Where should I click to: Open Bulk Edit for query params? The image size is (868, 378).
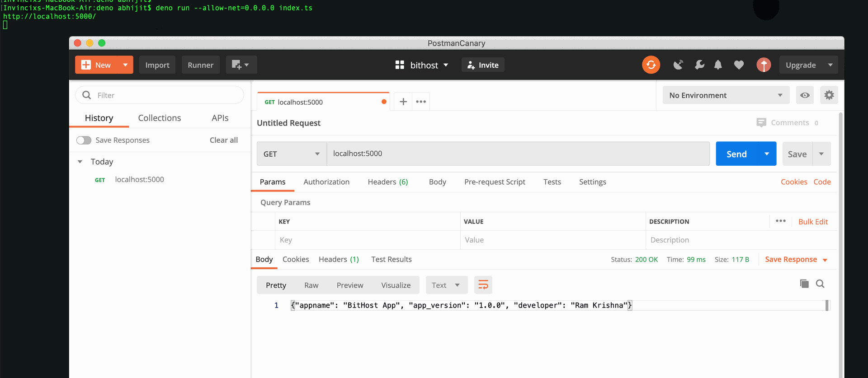pos(813,222)
